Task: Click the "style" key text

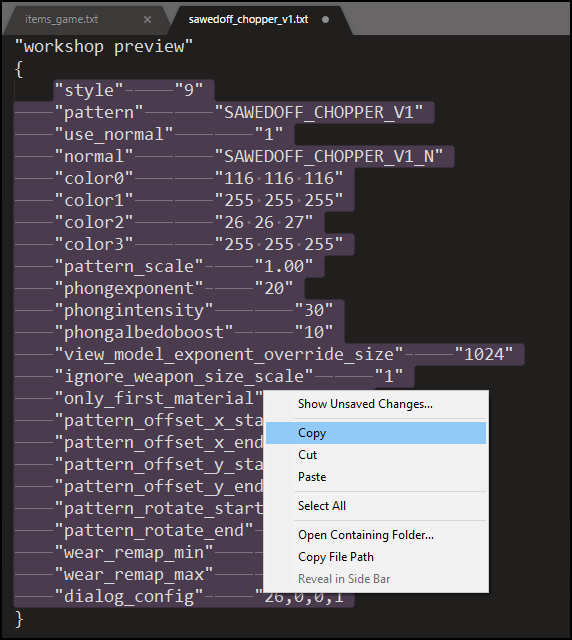Action: (89, 90)
